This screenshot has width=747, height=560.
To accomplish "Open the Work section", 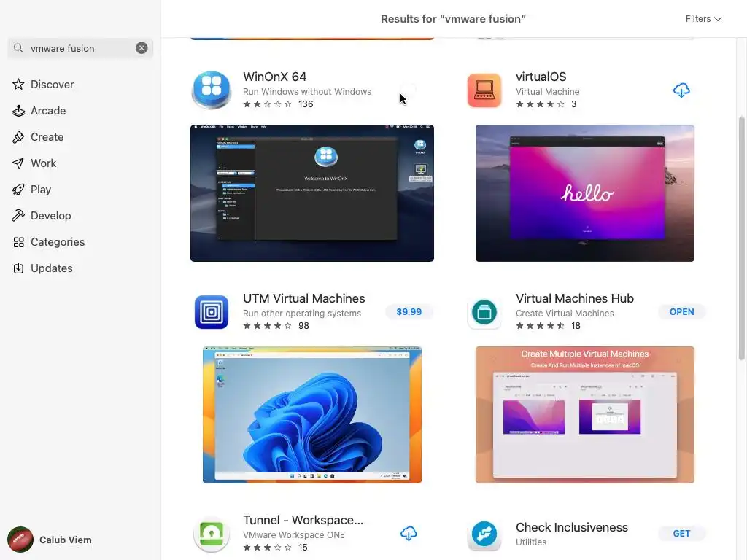I will [x=43, y=163].
